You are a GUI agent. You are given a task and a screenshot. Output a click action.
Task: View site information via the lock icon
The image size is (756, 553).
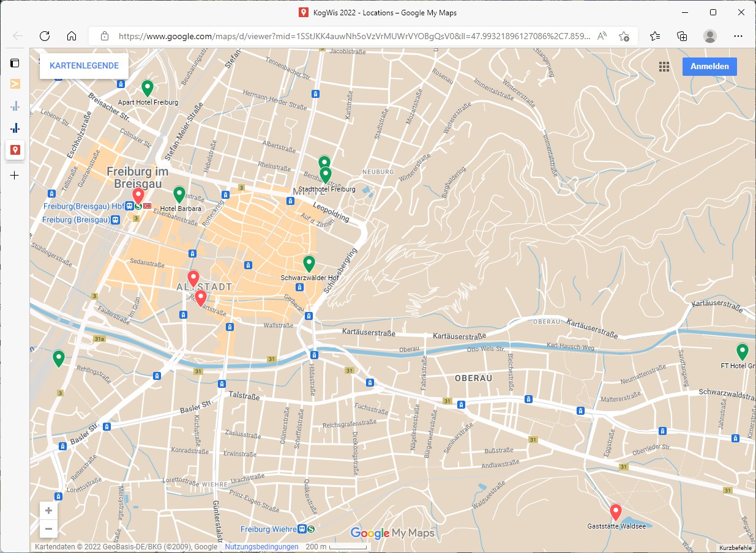click(x=105, y=36)
